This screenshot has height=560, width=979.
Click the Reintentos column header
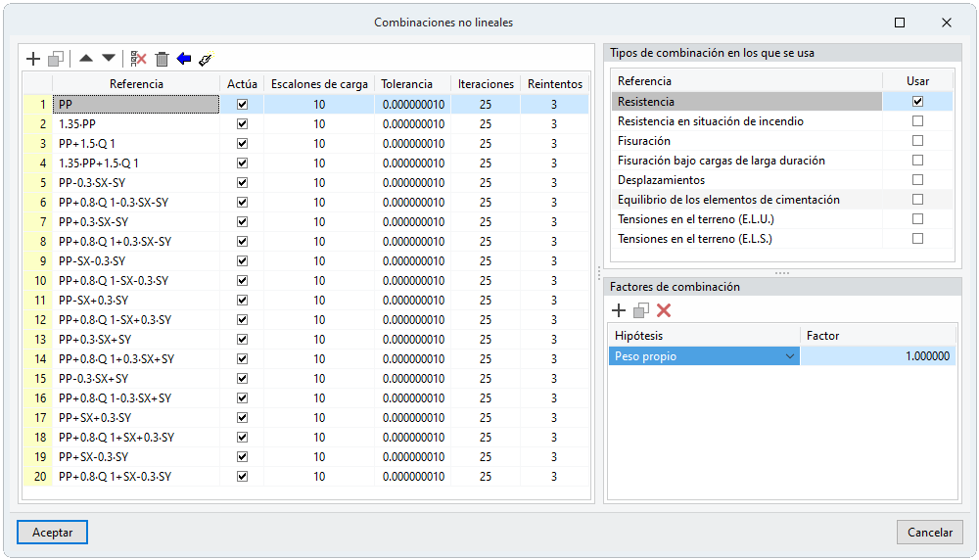click(x=554, y=83)
